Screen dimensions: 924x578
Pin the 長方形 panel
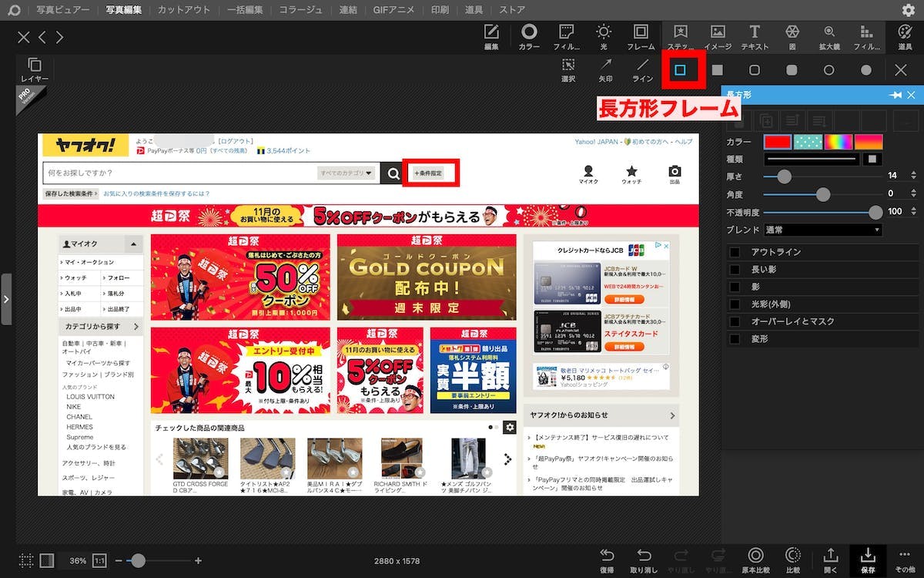[x=896, y=95]
